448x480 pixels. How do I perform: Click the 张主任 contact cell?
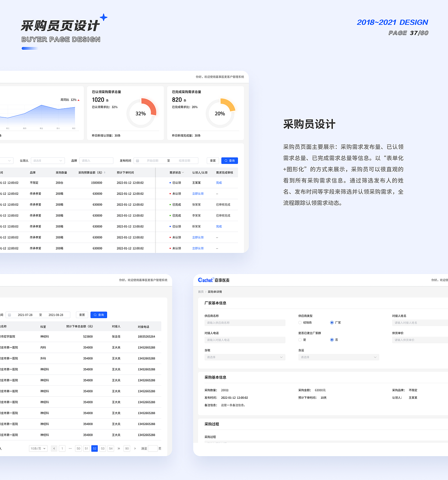[116, 337]
